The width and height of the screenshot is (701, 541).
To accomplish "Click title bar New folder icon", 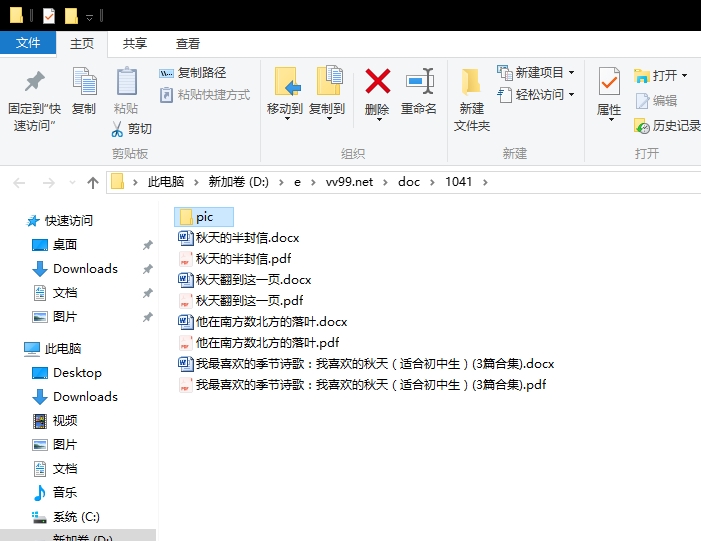I will (x=71, y=16).
